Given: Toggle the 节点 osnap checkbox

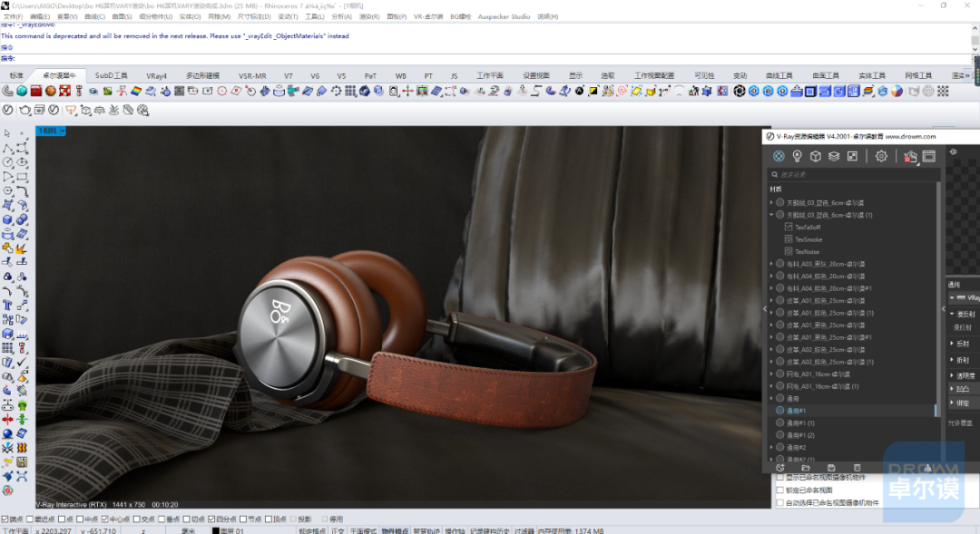Looking at the screenshot, I should [243, 519].
